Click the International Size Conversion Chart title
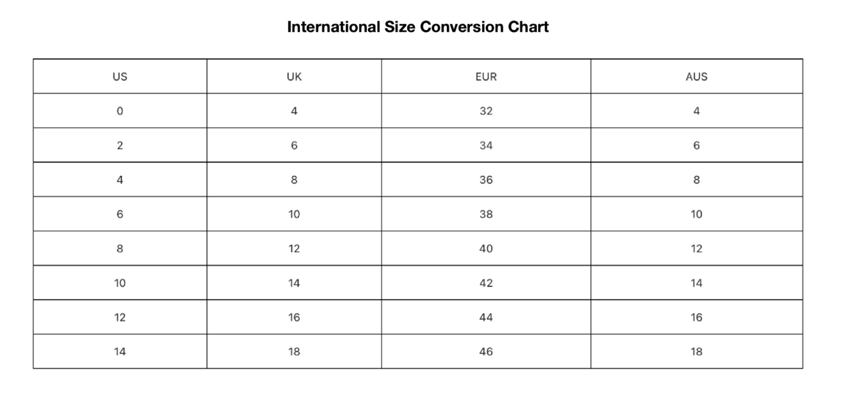 pyautogui.click(x=418, y=27)
